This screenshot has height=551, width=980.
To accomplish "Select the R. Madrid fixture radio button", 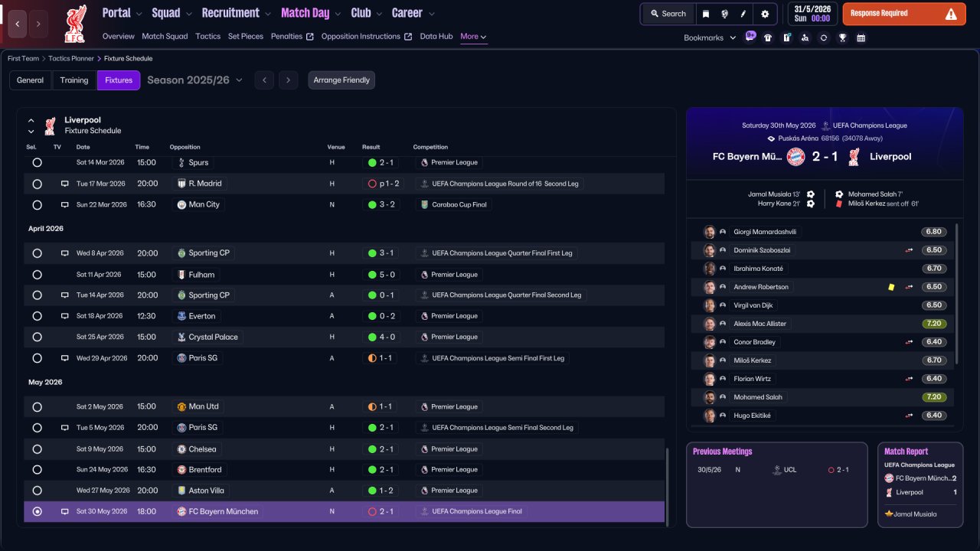I will [x=37, y=184].
